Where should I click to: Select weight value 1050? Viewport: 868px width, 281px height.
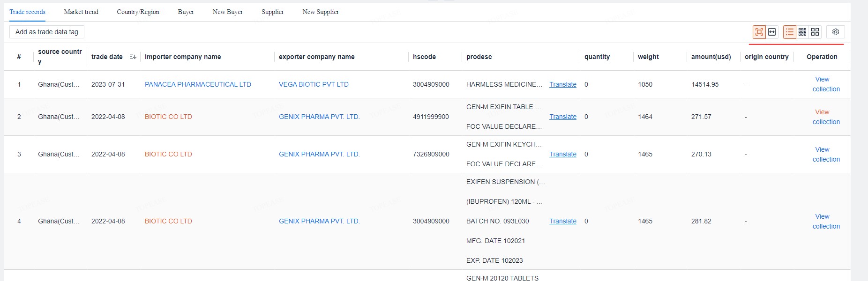pyautogui.click(x=645, y=84)
